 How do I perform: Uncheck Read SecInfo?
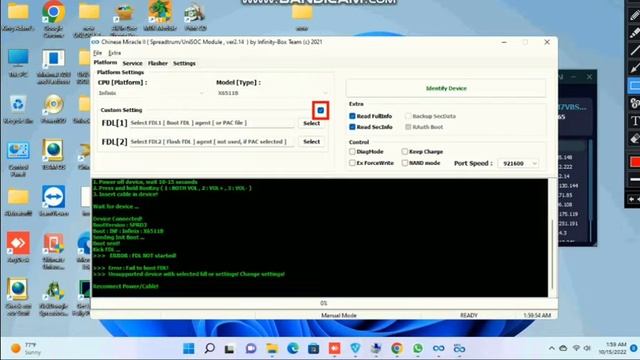point(352,127)
